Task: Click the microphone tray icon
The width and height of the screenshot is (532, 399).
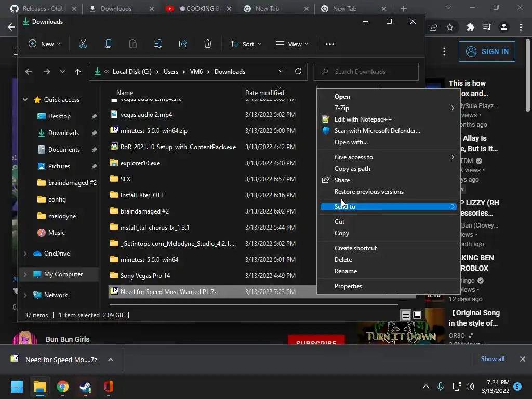Action: coord(441,386)
